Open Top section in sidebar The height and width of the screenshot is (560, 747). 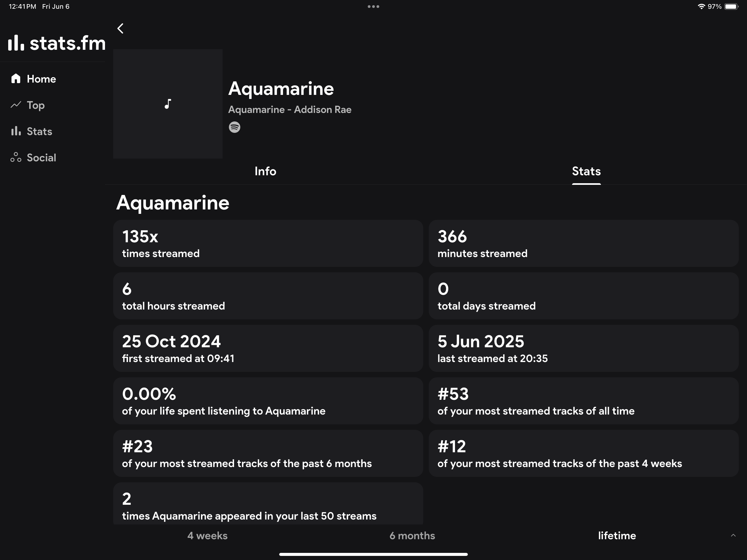click(x=36, y=105)
